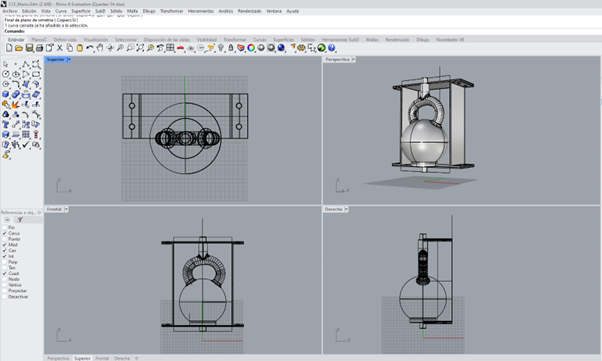Activate the Pan hand tool
The width and height of the screenshot is (602, 361).
tap(100, 48)
